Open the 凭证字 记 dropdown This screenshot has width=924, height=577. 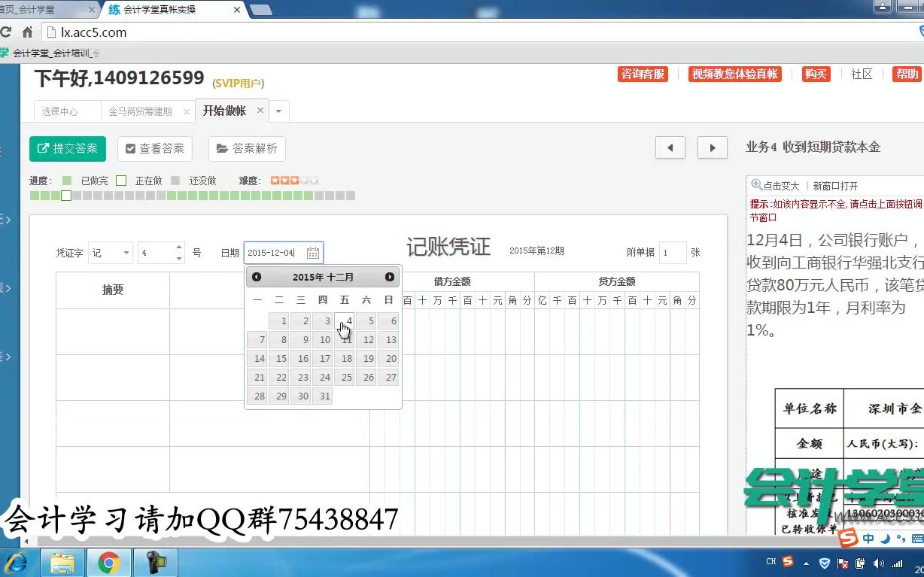(x=111, y=253)
